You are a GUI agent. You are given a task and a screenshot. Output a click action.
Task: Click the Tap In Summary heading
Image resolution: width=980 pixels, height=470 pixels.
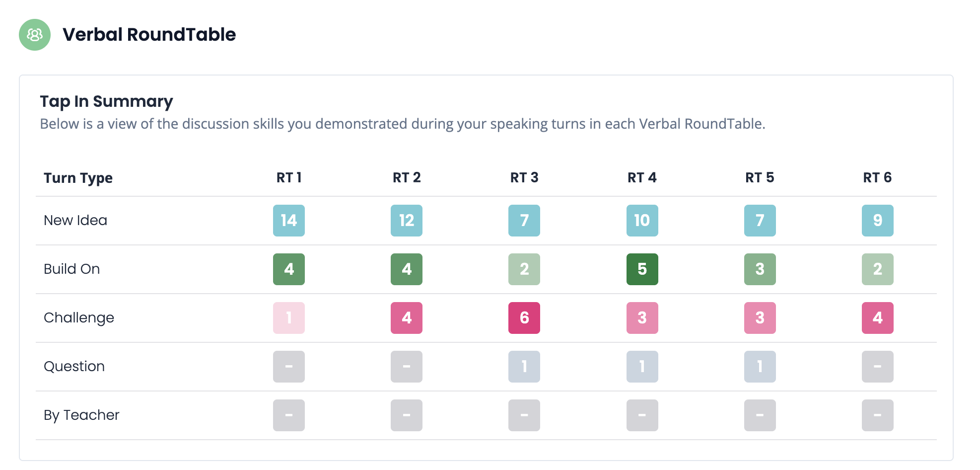(106, 101)
